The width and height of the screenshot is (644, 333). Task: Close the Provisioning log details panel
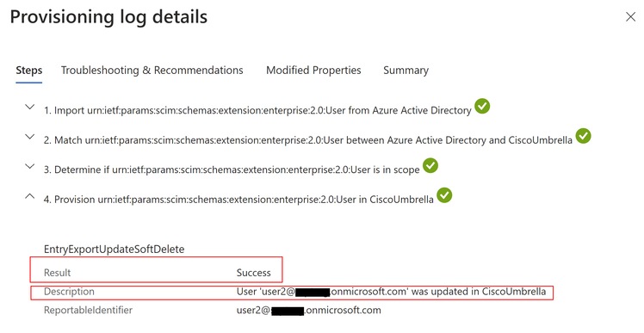[630, 17]
